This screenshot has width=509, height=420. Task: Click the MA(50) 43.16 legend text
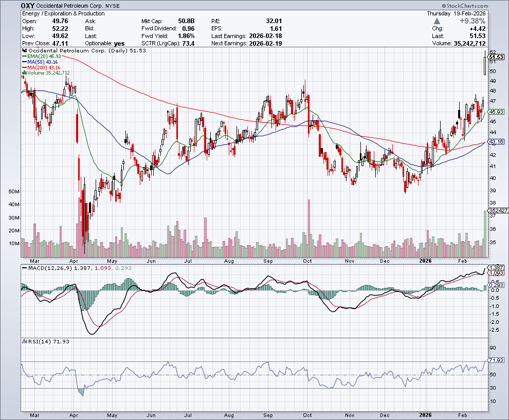tap(43, 62)
